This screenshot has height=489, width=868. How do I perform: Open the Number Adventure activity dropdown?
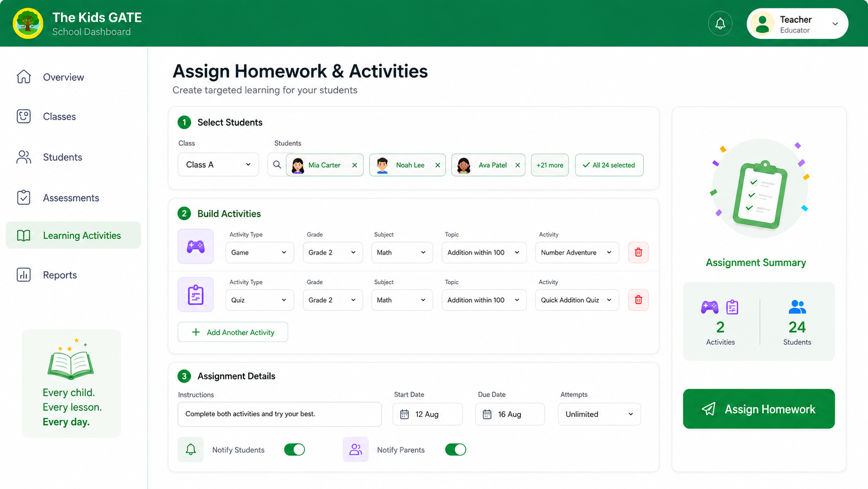(x=577, y=253)
